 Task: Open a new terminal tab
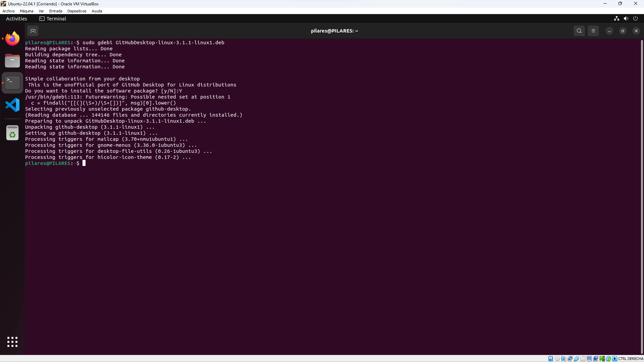[x=33, y=31]
